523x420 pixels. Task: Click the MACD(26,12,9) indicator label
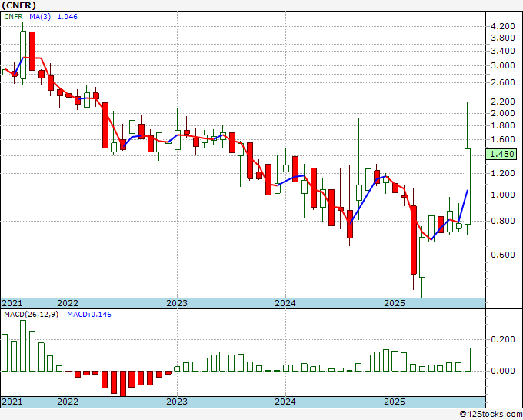tap(31, 315)
